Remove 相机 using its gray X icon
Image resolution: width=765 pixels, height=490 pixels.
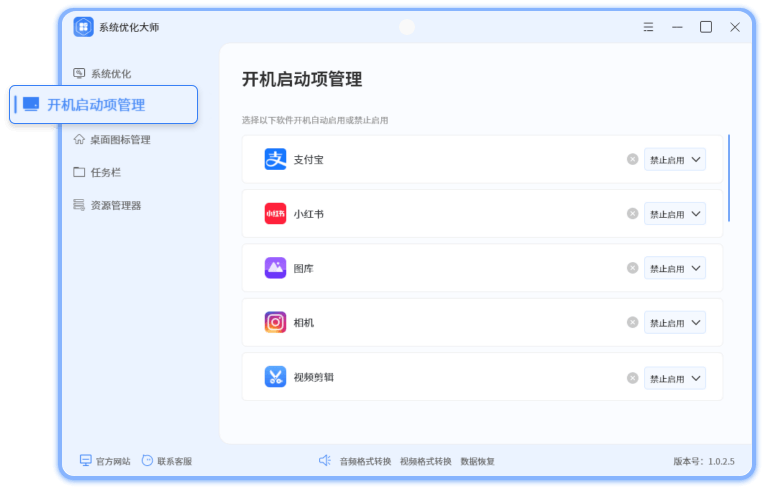click(632, 322)
